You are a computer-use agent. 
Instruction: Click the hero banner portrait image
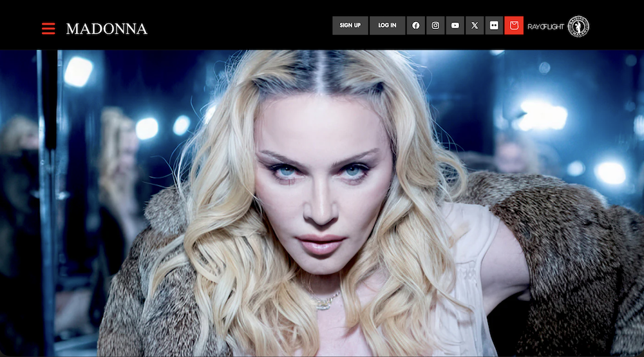[322, 203]
